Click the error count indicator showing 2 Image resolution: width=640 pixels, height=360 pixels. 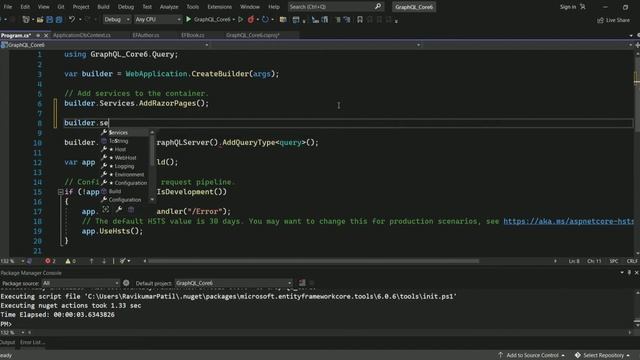(x=50, y=261)
